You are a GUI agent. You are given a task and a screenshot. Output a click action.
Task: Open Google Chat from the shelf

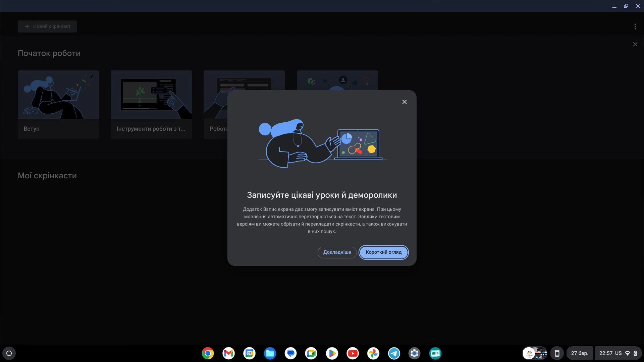coord(290,353)
